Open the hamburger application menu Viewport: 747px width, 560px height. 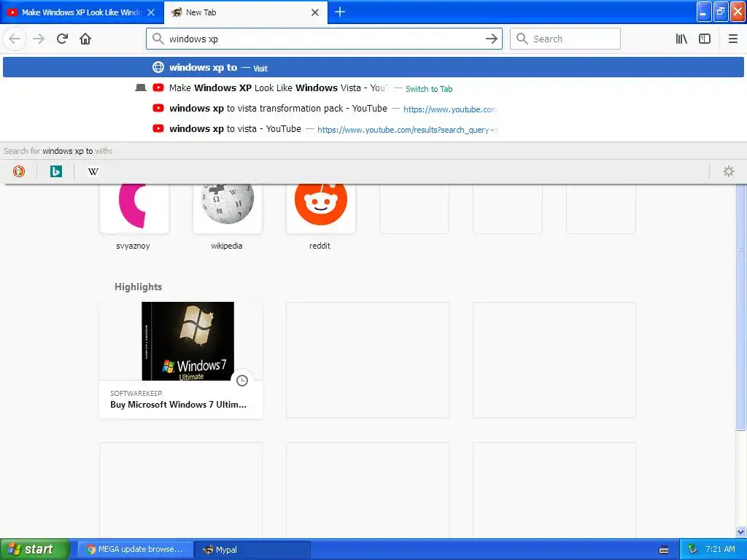732,39
